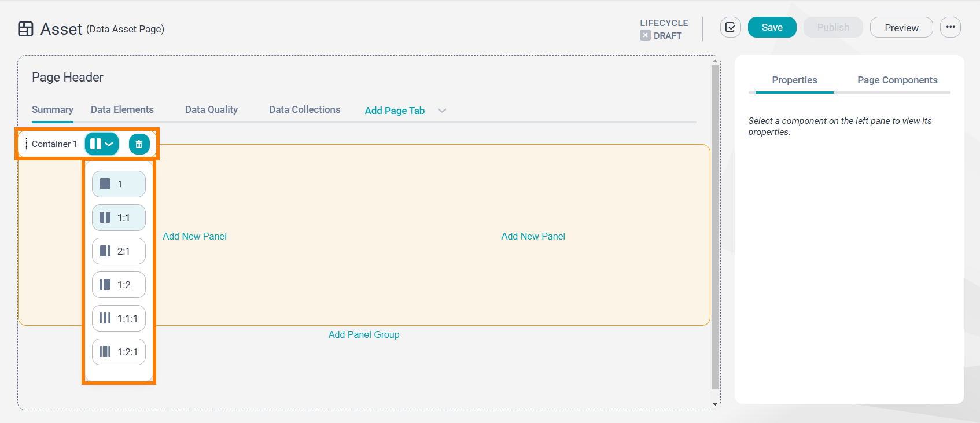Click Add Page Tab link
The image size is (980, 423).
pos(395,111)
